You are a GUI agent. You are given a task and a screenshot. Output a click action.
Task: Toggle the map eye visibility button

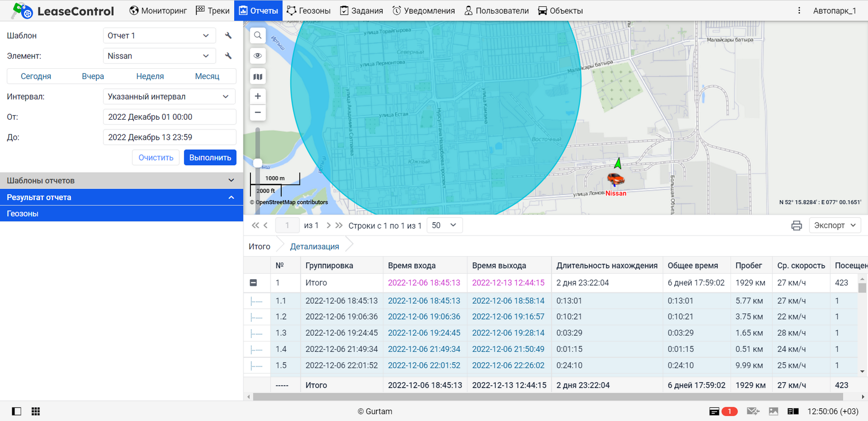[x=258, y=56]
